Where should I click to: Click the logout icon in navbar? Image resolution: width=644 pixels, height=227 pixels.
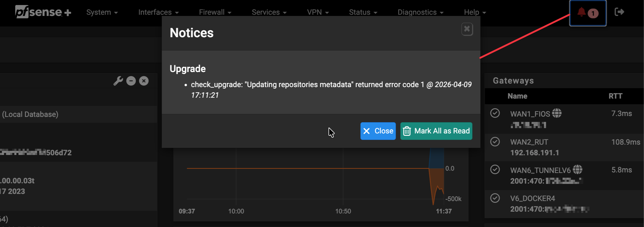point(619,12)
